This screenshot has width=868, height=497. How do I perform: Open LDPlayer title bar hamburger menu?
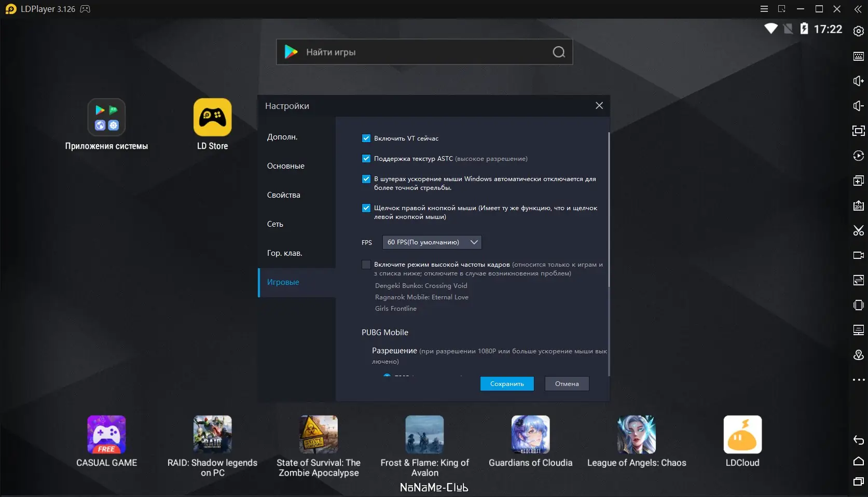pyautogui.click(x=764, y=9)
